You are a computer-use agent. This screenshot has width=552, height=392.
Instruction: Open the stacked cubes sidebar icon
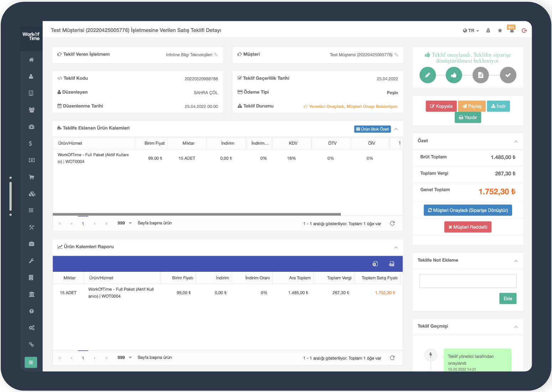click(x=32, y=194)
